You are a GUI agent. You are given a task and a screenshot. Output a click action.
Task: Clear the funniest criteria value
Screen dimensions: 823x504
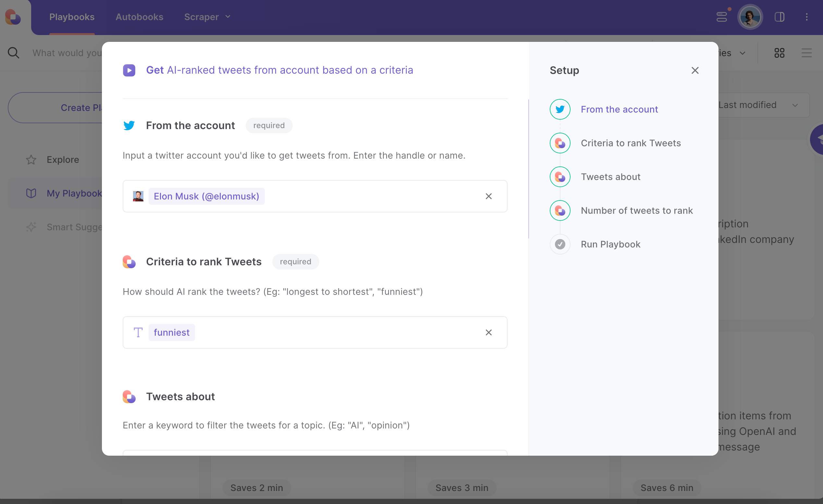(x=488, y=332)
